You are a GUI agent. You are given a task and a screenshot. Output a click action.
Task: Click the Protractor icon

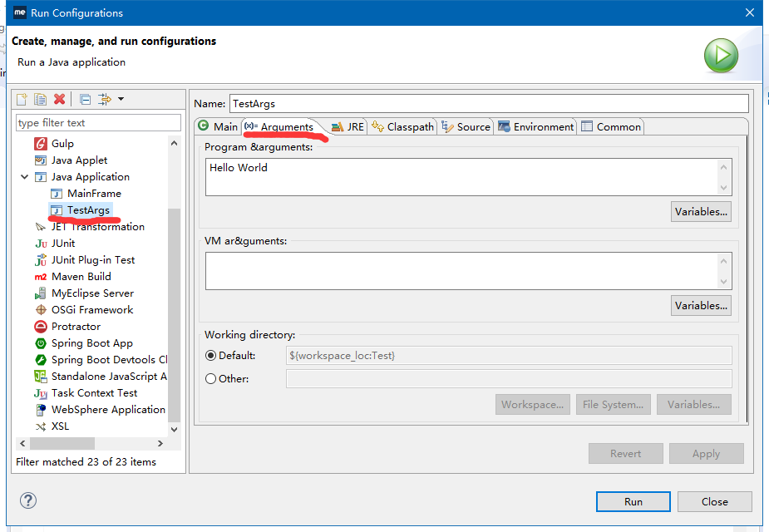41,327
